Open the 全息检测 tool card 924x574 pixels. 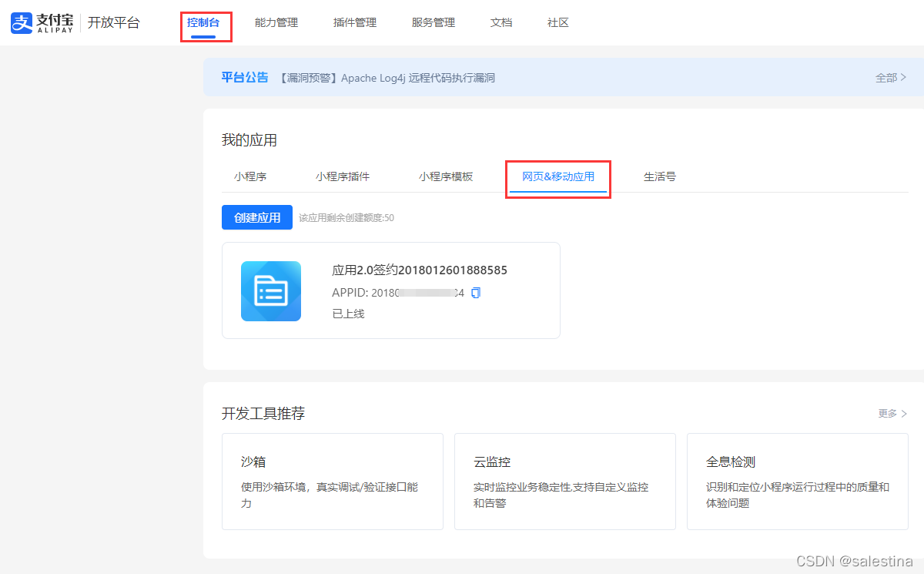click(798, 482)
